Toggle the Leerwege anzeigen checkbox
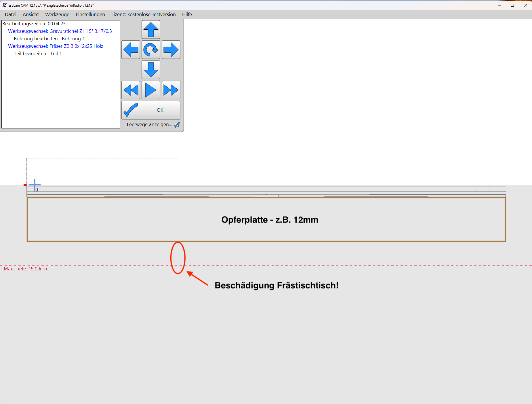Viewport: 532px width, 404px height. pos(177,125)
